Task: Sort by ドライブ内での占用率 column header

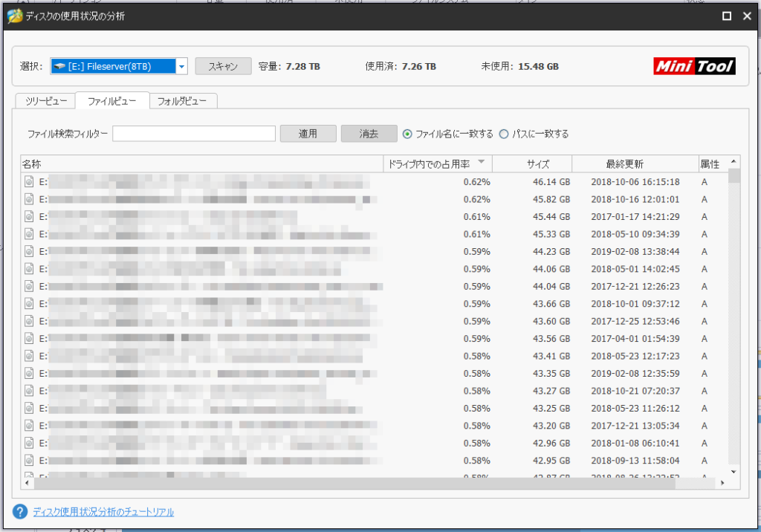Action: (x=438, y=164)
